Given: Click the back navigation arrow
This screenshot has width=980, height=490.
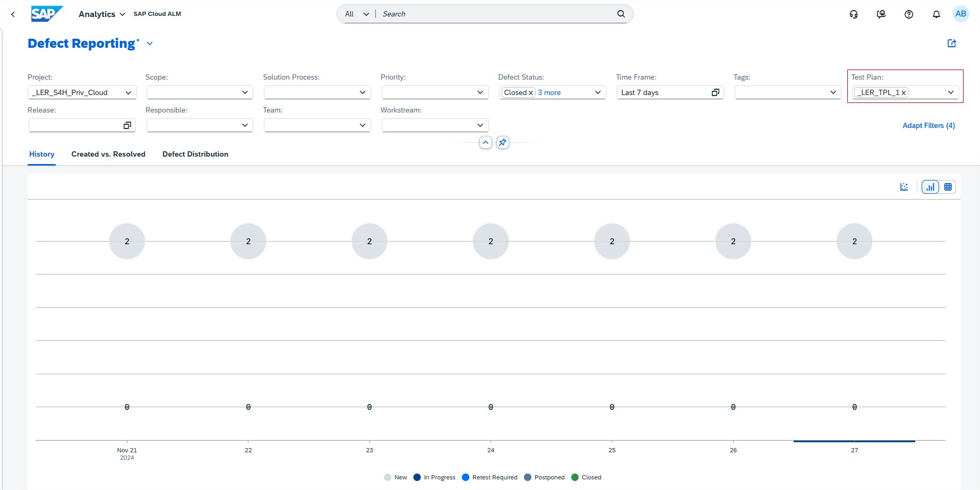Looking at the screenshot, I should point(13,14).
